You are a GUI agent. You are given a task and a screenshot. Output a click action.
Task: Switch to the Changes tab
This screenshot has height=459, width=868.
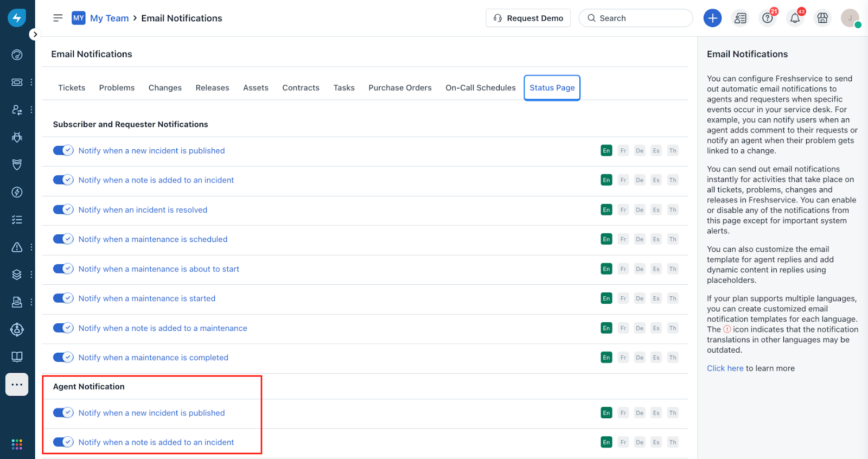pos(165,88)
